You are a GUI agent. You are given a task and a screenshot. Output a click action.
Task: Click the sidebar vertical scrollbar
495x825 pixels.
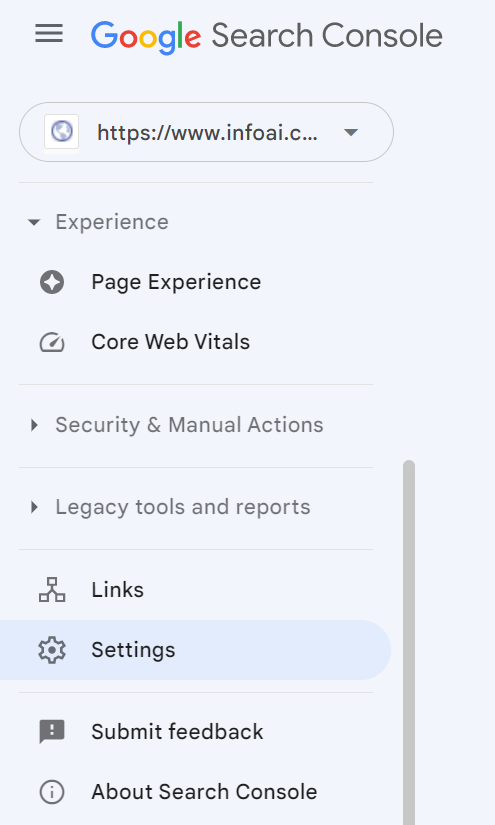coord(409,642)
